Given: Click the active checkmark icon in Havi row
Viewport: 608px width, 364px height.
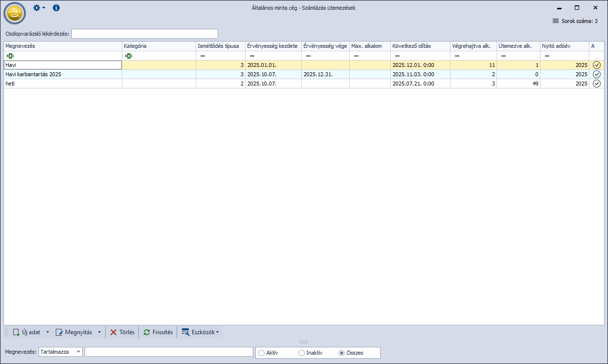Looking at the screenshot, I should pos(596,65).
